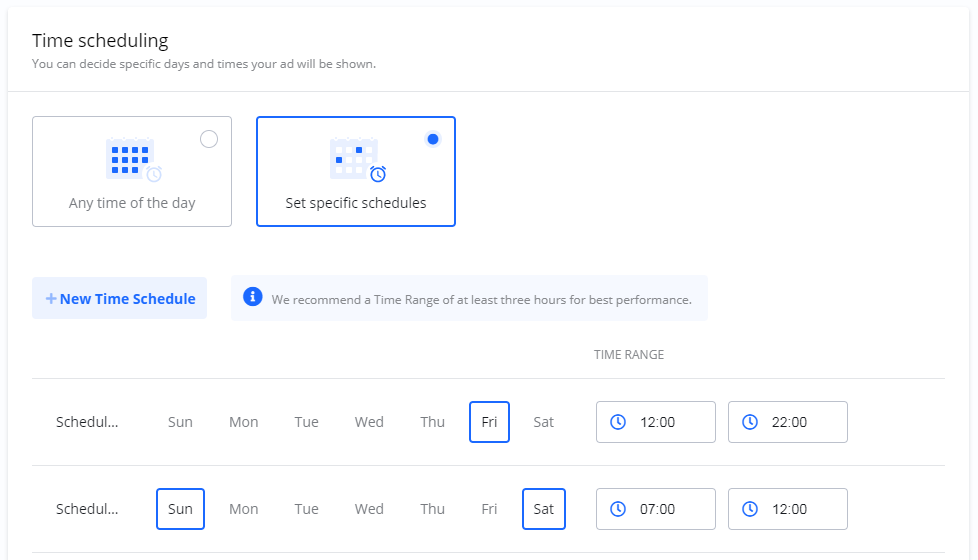Screen dimensions: 978x560
Task: Add a New Time Schedule
Action: pyautogui.click(x=120, y=298)
